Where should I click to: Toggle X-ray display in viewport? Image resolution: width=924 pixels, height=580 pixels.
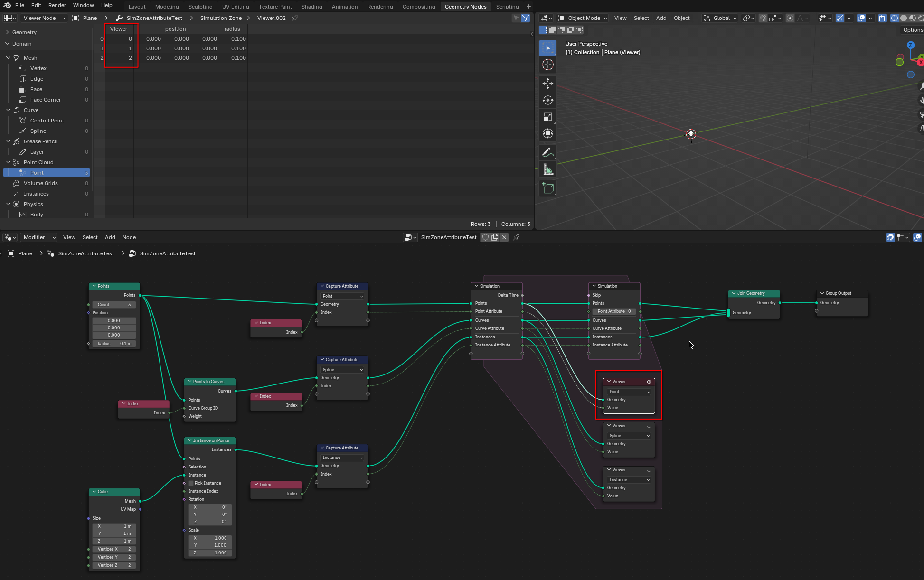click(x=882, y=18)
